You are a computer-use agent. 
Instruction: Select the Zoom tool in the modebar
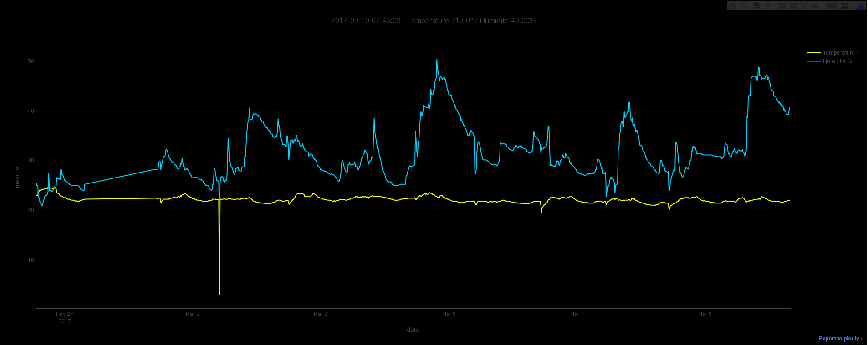coord(757,6)
